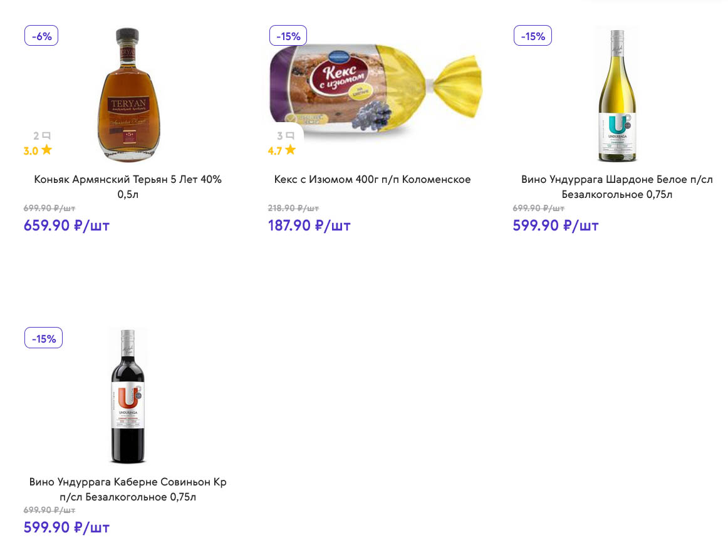Screen dimensions: 728x560
Task: Click the 3.0 rating value on cognac
Action: pyautogui.click(x=31, y=151)
